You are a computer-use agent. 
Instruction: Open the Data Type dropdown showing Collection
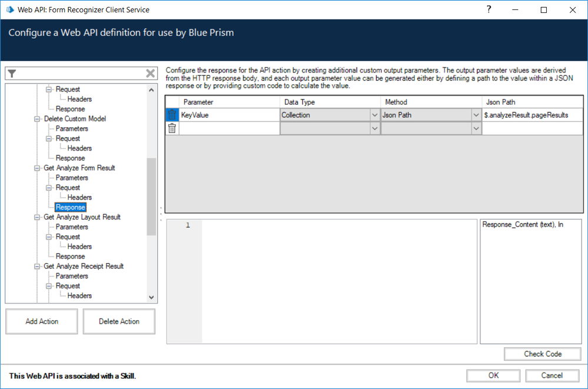tap(375, 115)
